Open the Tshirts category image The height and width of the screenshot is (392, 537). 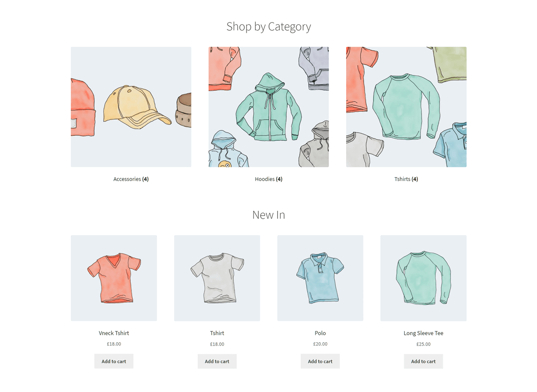click(406, 107)
